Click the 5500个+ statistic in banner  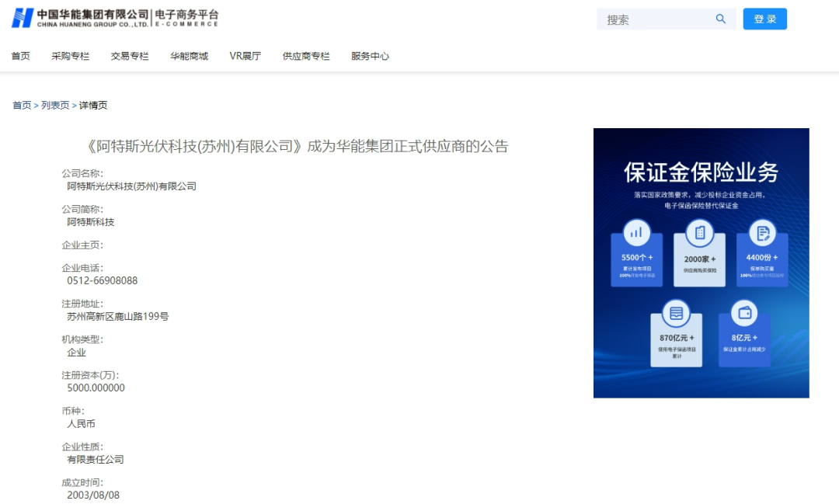click(x=637, y=257)
